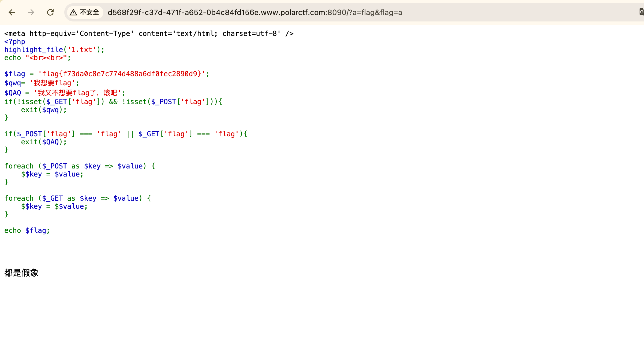
Task: Click the $$key = $$value; statement
Action: 54,206
